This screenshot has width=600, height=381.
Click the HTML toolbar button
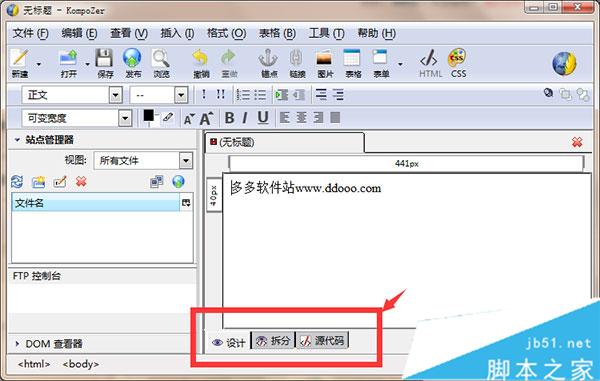tap(430, 63)
